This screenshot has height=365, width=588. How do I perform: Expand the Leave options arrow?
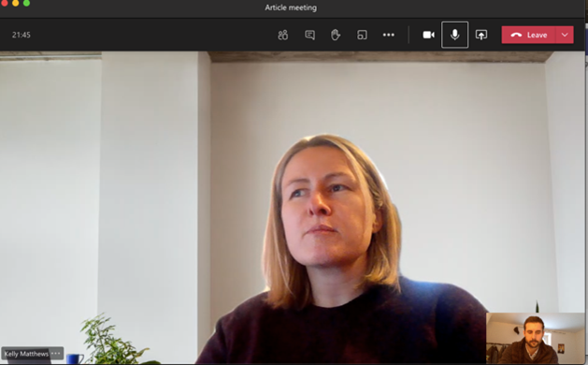(565, 35)
